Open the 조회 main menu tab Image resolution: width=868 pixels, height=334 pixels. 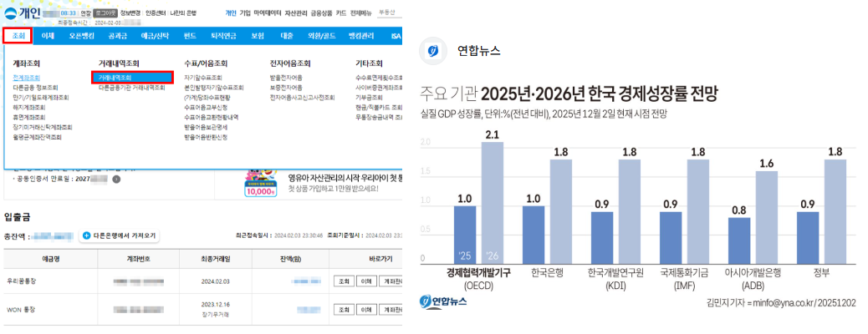pos(19,36)
